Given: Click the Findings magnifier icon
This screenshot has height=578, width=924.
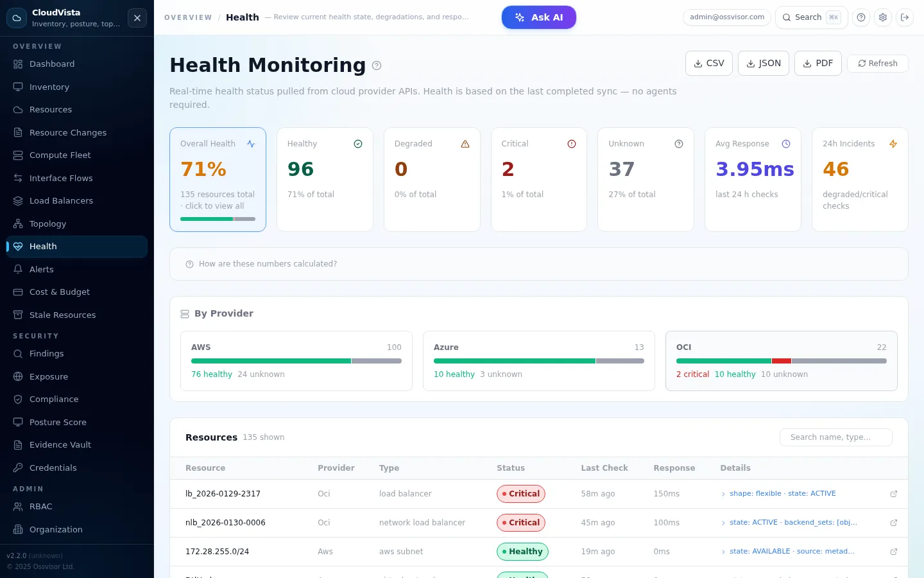Looking at the screenshot, I should pos(18,354).
